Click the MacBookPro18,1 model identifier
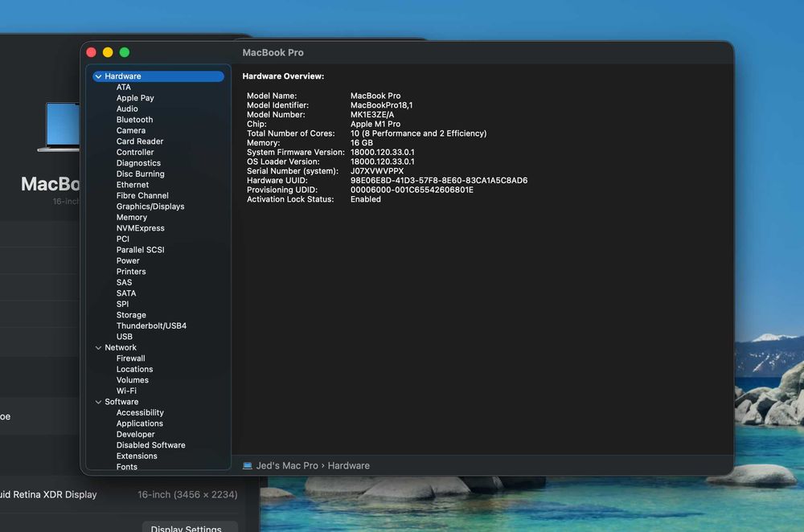804x532 pixels. coord(381,105)
